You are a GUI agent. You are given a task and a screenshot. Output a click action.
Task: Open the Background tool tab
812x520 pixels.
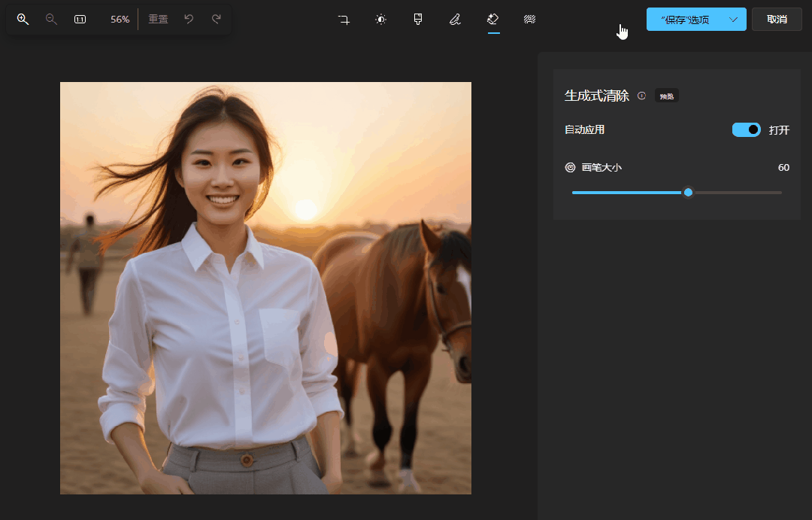click(x=529, y=20)
